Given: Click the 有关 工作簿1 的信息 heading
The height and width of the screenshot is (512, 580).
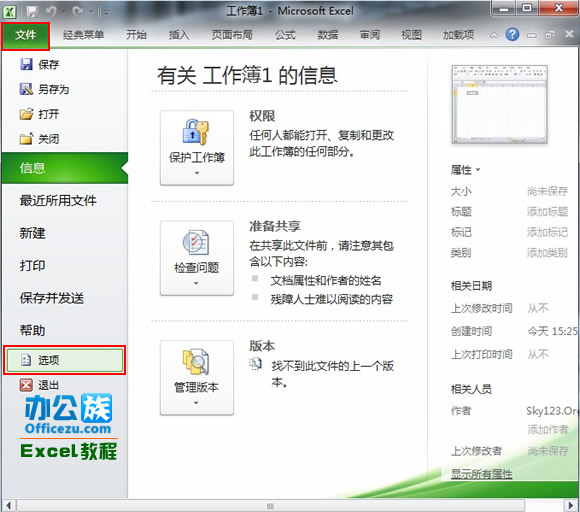Looking at the screenshot, I should (x=247, y=75).
